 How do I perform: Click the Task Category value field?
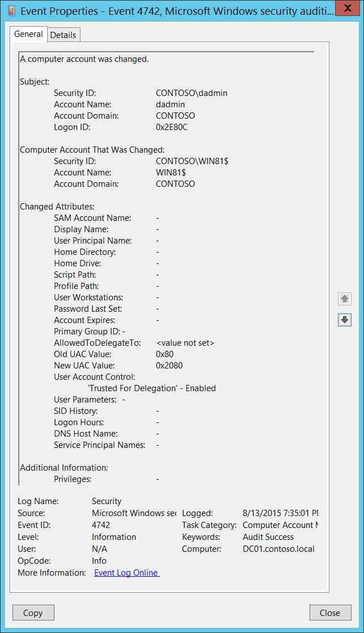pos(280,525)
